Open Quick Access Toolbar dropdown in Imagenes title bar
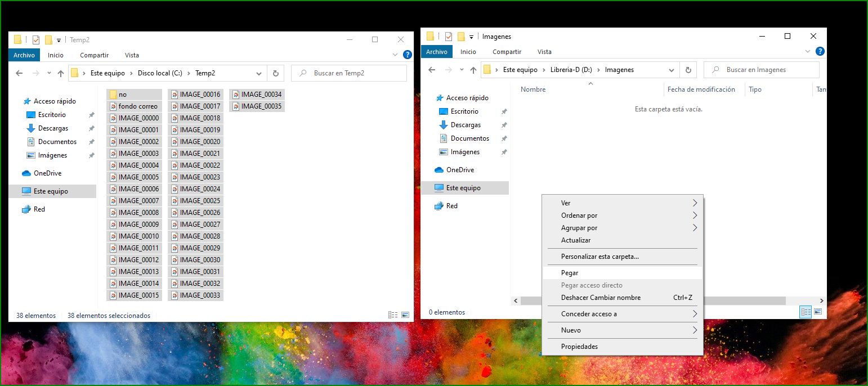Image resolution: width=868 pixels, height=386 pixels. click(x=471, y=37)
